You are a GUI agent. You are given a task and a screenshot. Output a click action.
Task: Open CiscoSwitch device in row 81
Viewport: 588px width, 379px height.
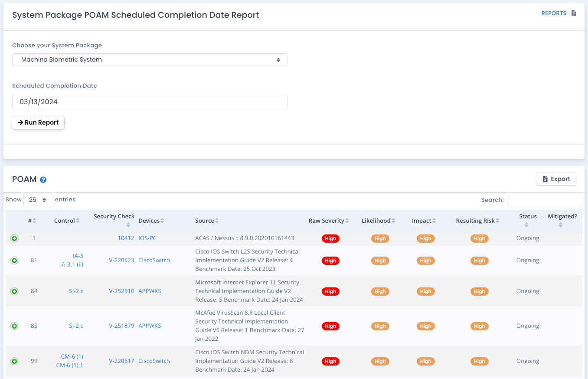154,260
